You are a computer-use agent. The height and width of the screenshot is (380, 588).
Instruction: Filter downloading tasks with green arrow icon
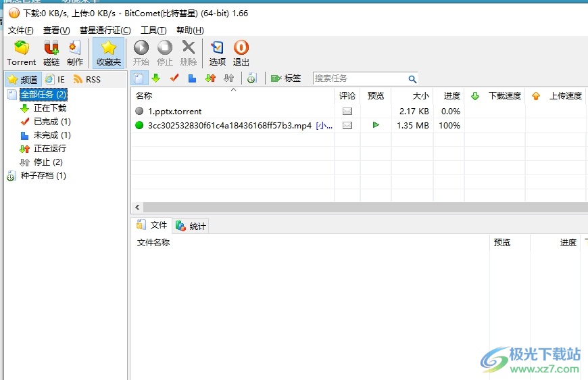156,78
